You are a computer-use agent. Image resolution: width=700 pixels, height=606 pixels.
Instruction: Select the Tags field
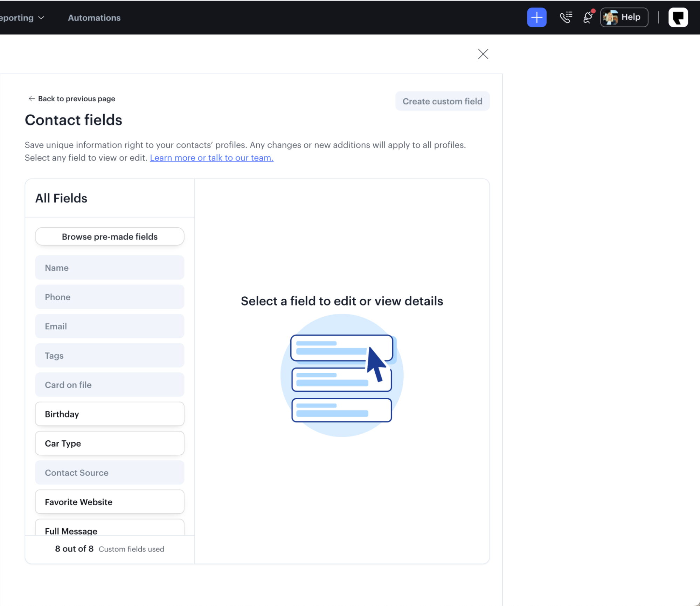coord(110,356)
